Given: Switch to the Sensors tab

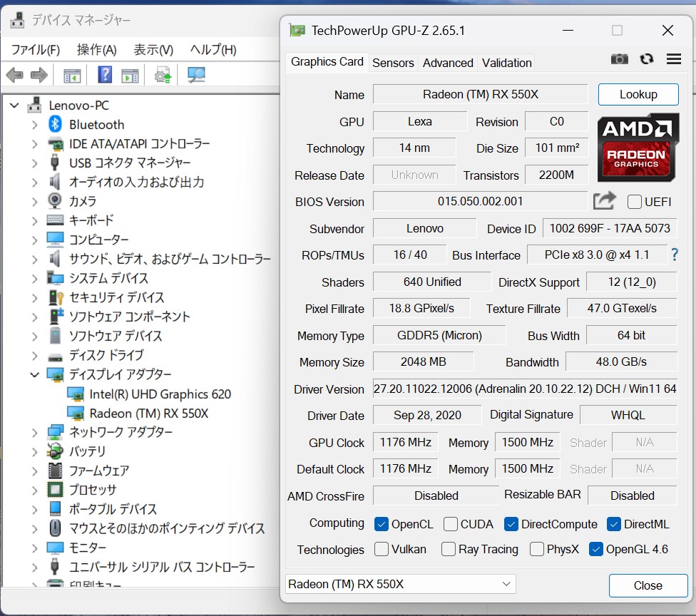Looking at the screenshot, I should (393, 63).
